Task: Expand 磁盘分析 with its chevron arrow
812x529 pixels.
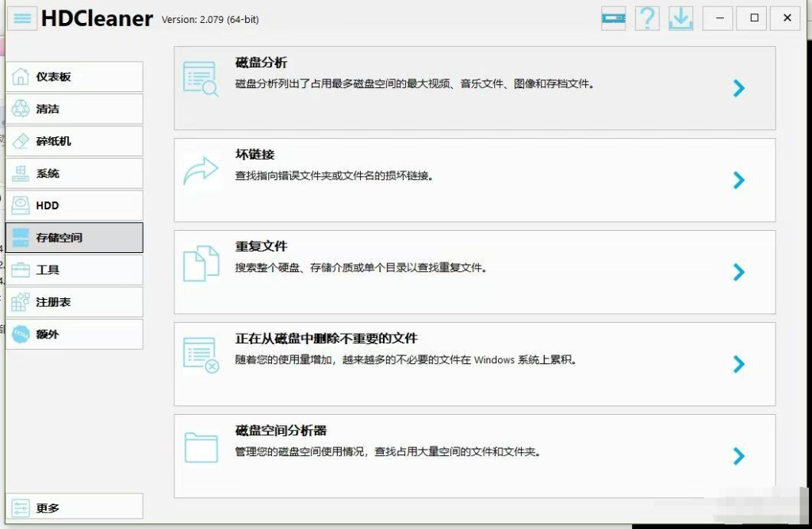Action: [738, 89]
